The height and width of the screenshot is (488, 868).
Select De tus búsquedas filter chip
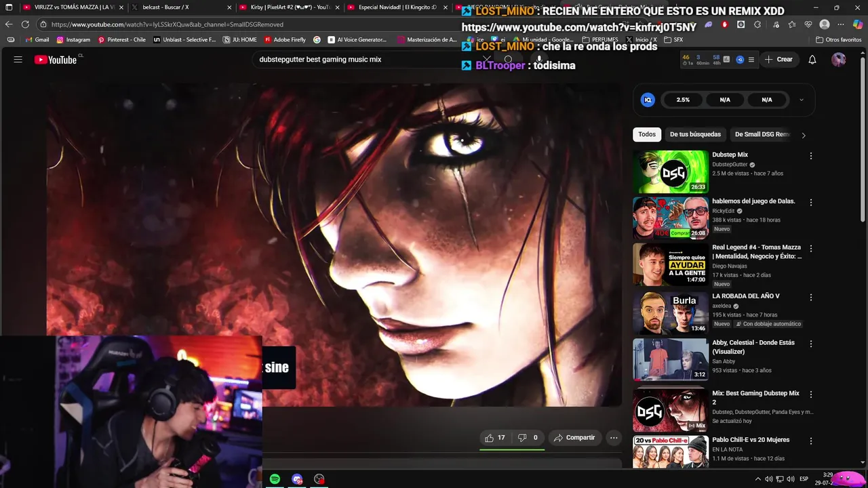click(x=695, y=134)
